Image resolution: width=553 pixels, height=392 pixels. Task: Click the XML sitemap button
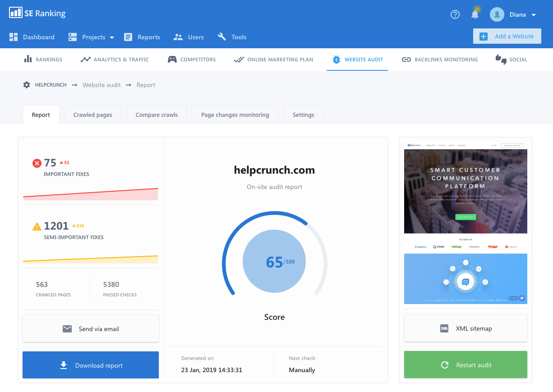pyautogui.click(x=465, y=328)
